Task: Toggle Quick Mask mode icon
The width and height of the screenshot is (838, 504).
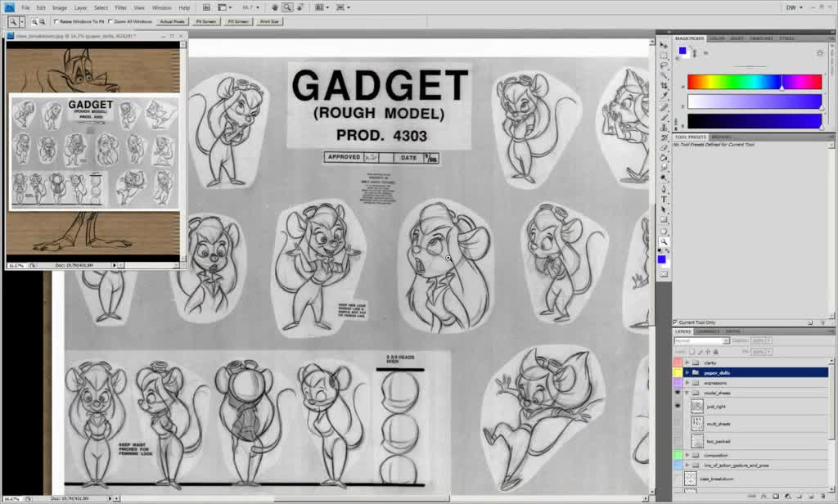Action: pyautogui.click(x=663, y=274)
